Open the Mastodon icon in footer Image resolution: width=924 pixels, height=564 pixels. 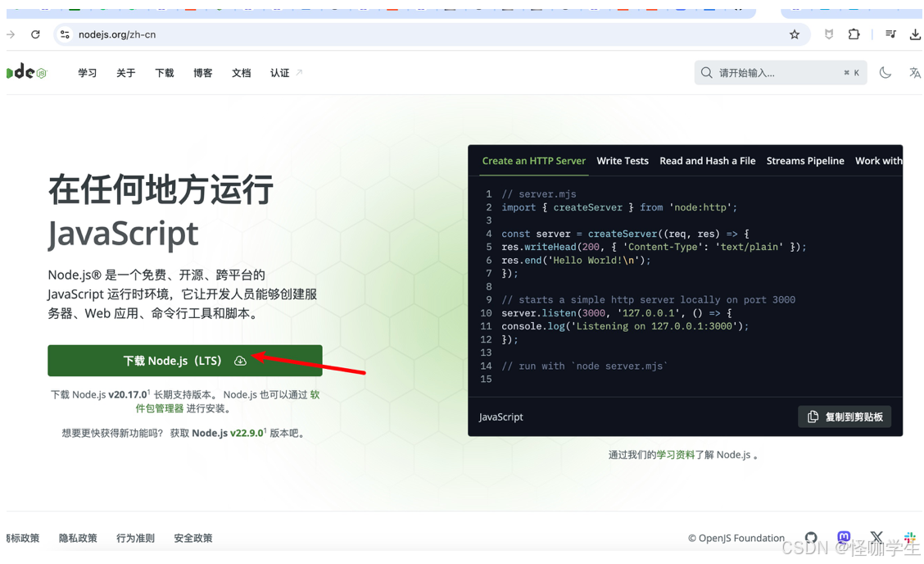click(844, 537)
